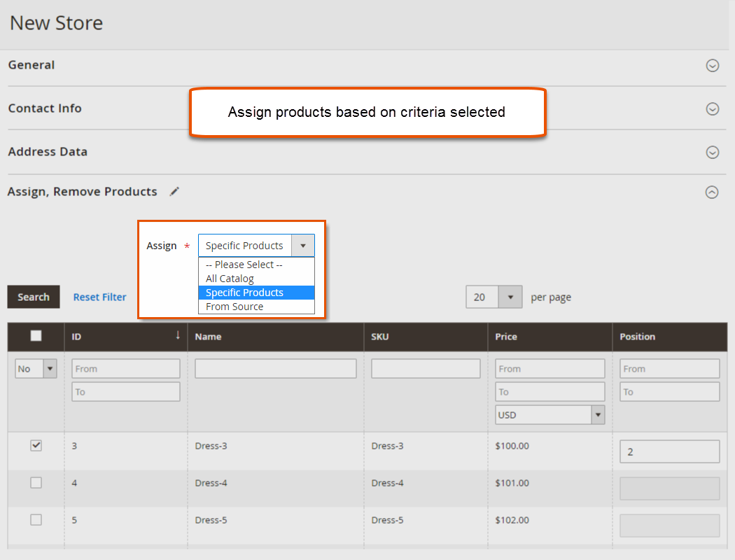Focus the SKU filter field
The width and height of the screenshot is (735, 560).
426,369
